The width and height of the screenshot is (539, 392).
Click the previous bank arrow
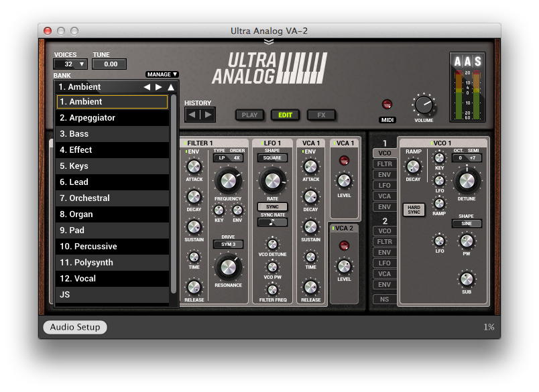click(147, 87)
